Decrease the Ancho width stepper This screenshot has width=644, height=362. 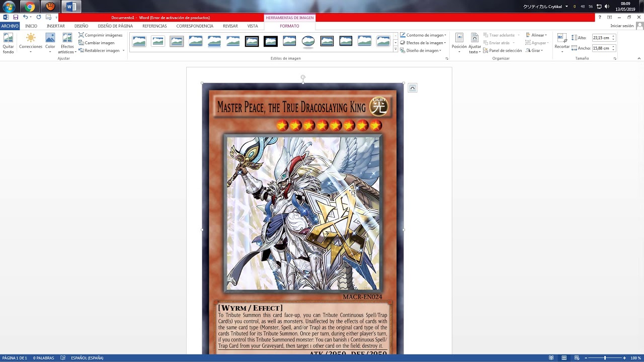click(x=614, y=50)
